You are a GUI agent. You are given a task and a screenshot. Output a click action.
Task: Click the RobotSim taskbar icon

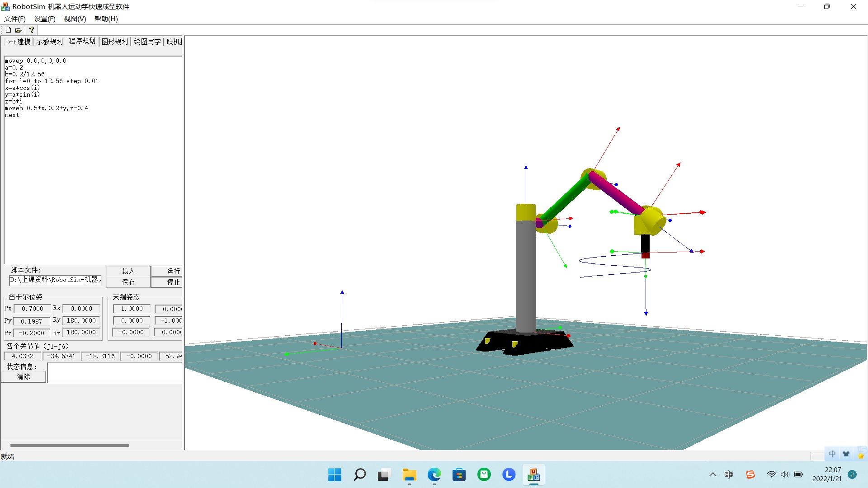click(533, 475)
